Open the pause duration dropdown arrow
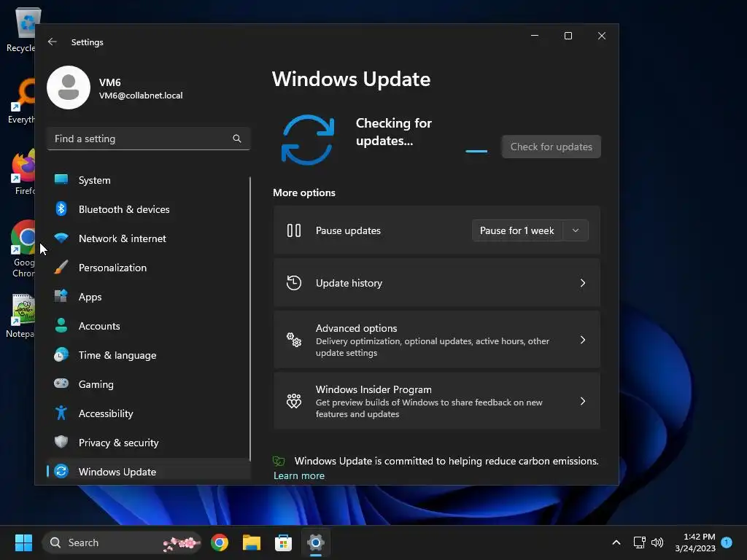 click(576, 230)
